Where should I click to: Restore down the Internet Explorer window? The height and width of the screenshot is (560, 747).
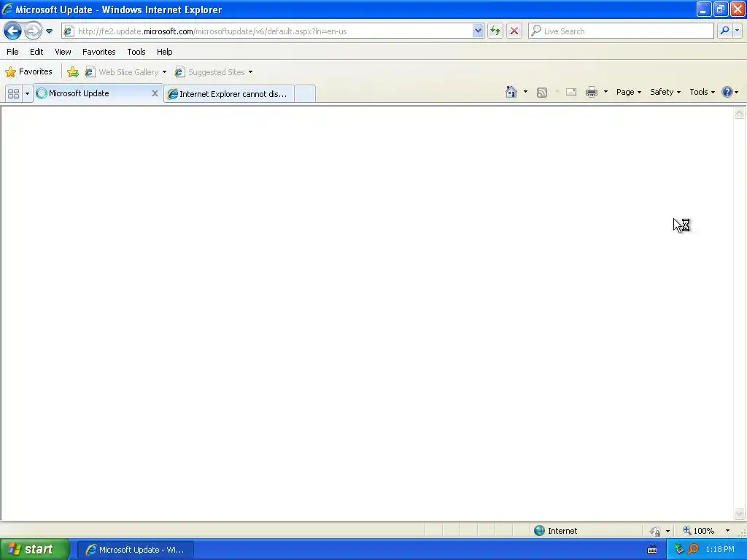click(x=721, y=9)
